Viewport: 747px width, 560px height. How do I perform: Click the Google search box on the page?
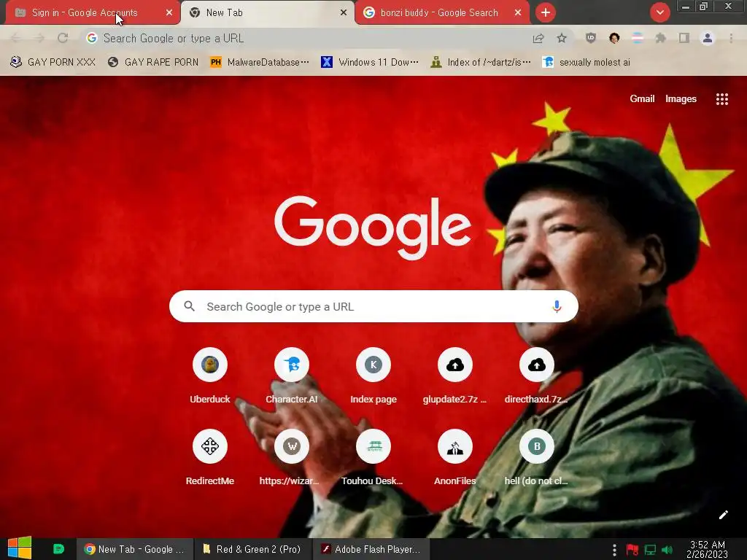click(x=373, y=306)
